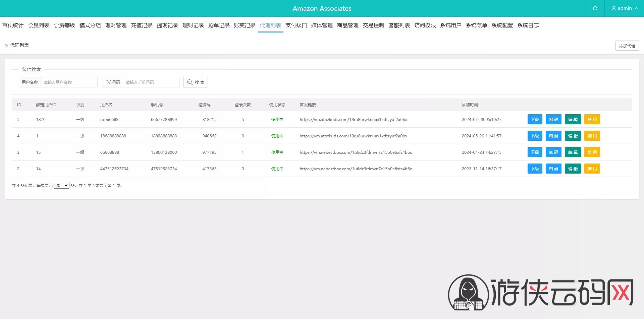Click the nebestbox link in 66668888 row
The width and height of the screenshot is (644, 319).
(x=356, y=152)
